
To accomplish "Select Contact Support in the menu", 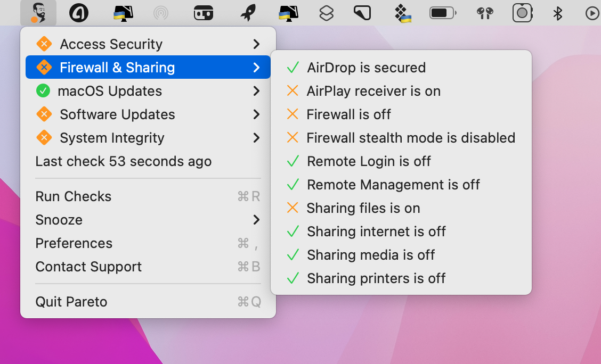I will 148,267.
